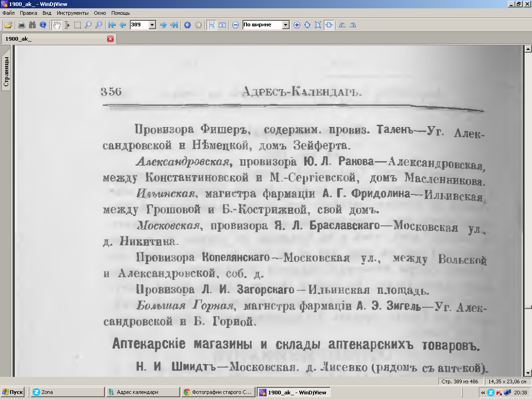Expand the page number dropdown

pos(152,25)
